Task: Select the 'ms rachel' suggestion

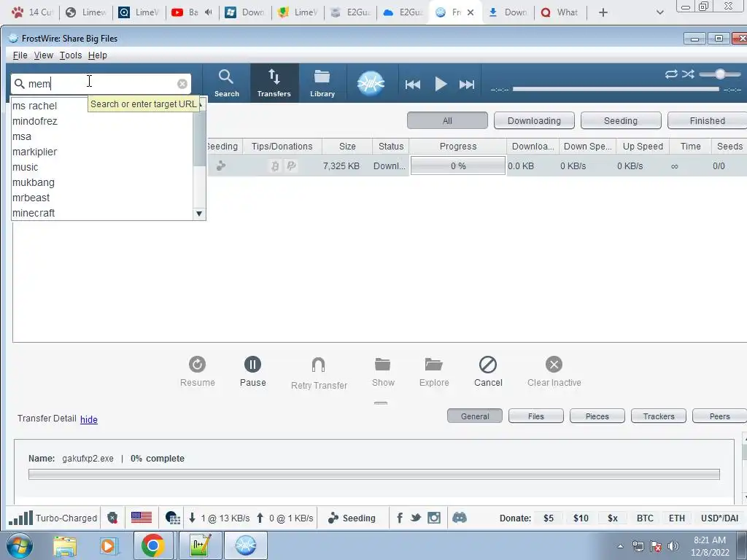Action: click(x=102, y=106)
